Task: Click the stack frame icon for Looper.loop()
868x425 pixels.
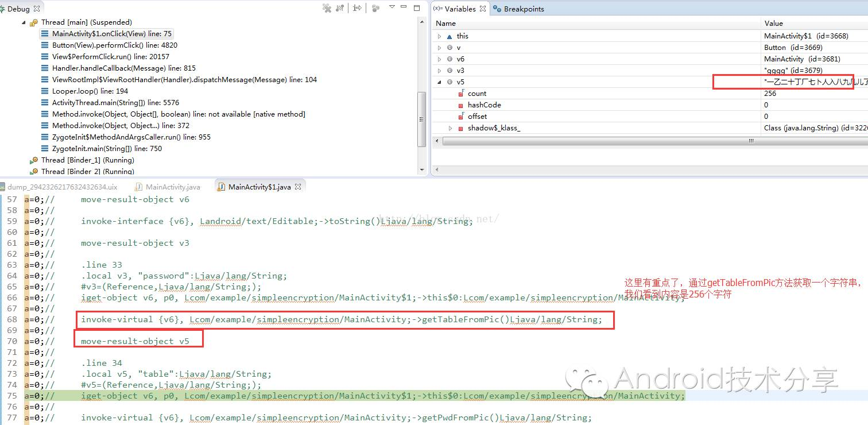Action: click(x=45, y=91)
